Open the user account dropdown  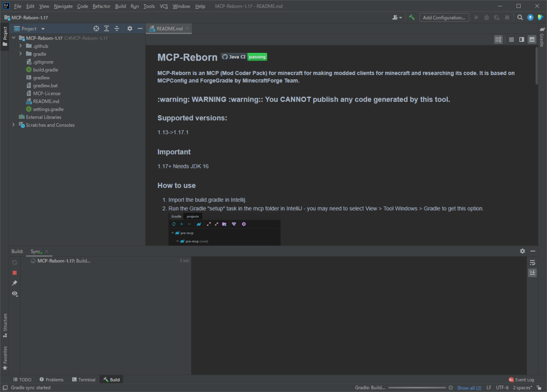pos(397,17)
